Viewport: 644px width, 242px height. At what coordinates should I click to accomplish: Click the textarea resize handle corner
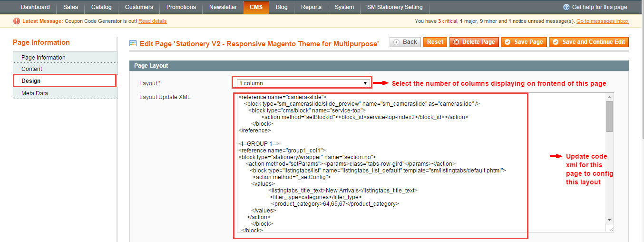tap(610, 229)
